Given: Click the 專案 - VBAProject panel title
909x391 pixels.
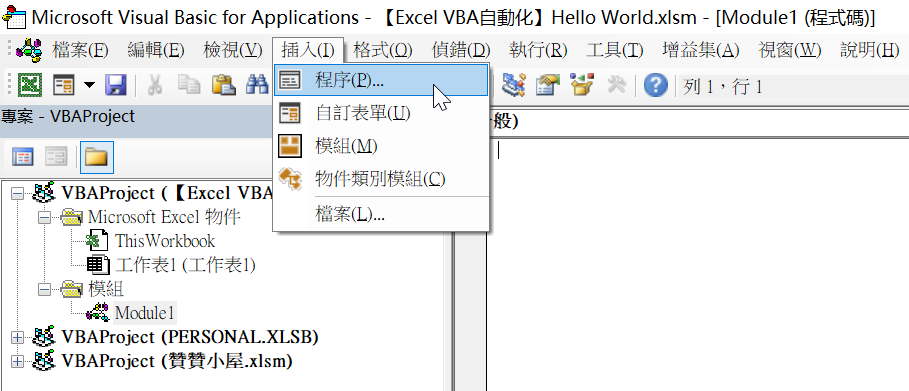Looking at the screenshot, I should [68, 116].
